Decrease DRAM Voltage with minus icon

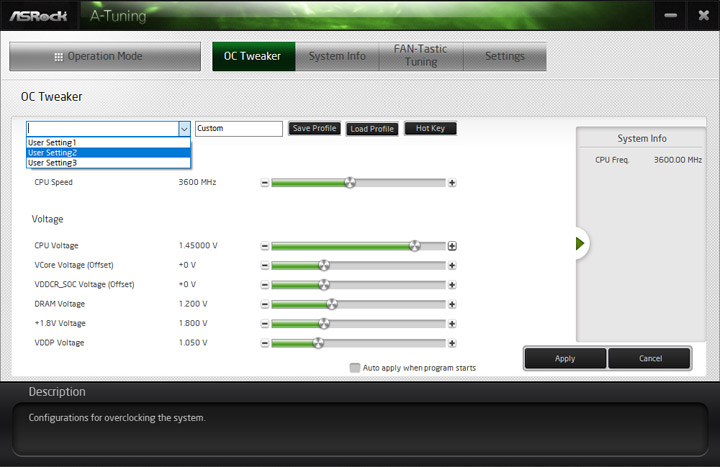pyautogui.click(x=264, y=304)
